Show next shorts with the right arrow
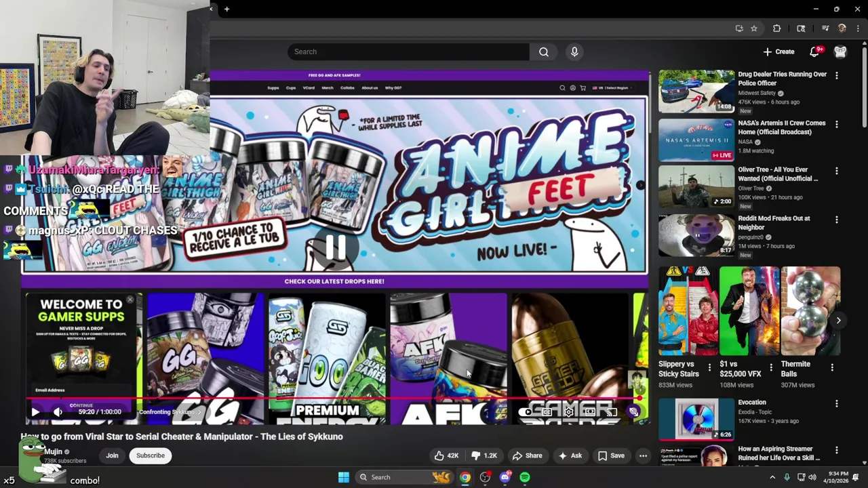This screenshot has width=868, height=488. tap(839, 321)
